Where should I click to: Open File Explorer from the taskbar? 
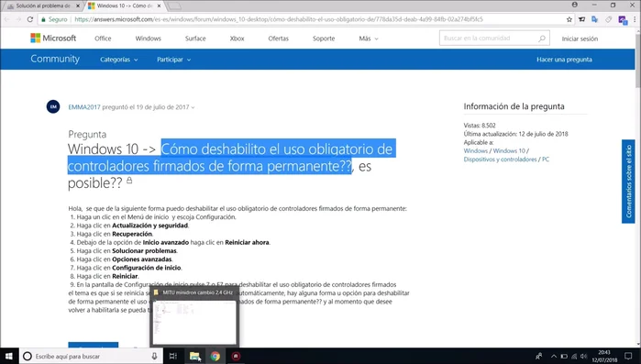(x=194, y=357)
